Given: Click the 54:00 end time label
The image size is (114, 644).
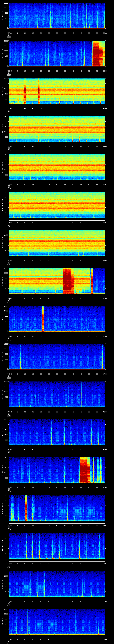Looking at the screenshot, I should [x=105, y=639].
